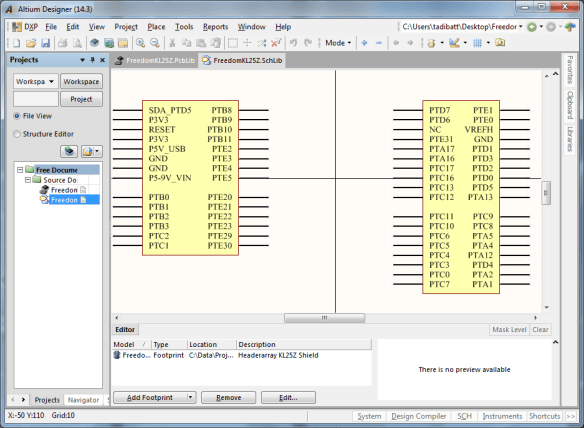
Task: Click the blue minus Remove Mode icon
Action: coord(378,43)
